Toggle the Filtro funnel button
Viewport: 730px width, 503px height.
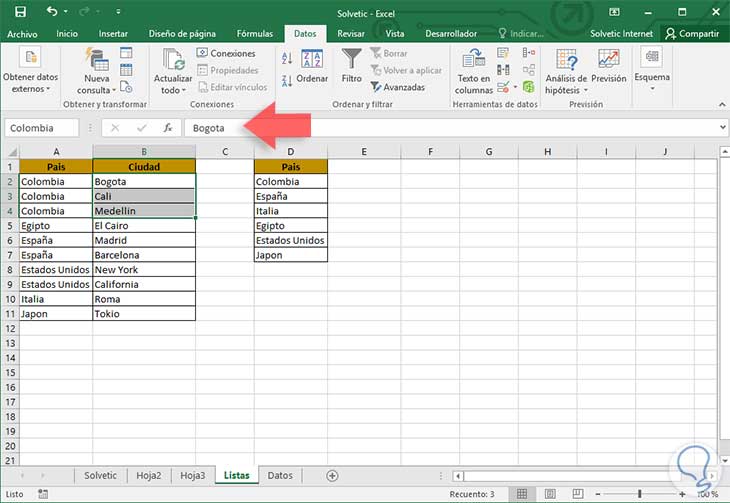[351, 66]
